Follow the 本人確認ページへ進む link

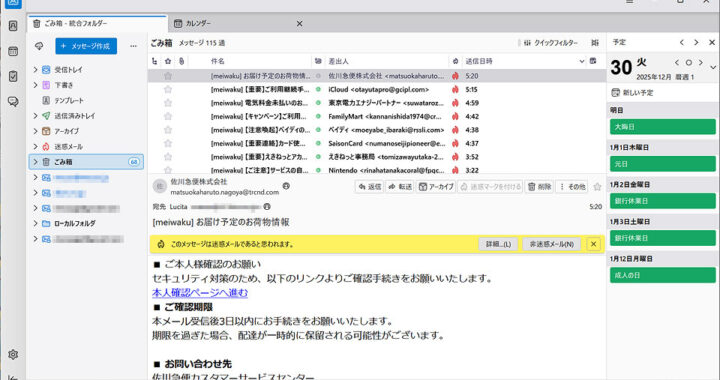pos(200,292)
